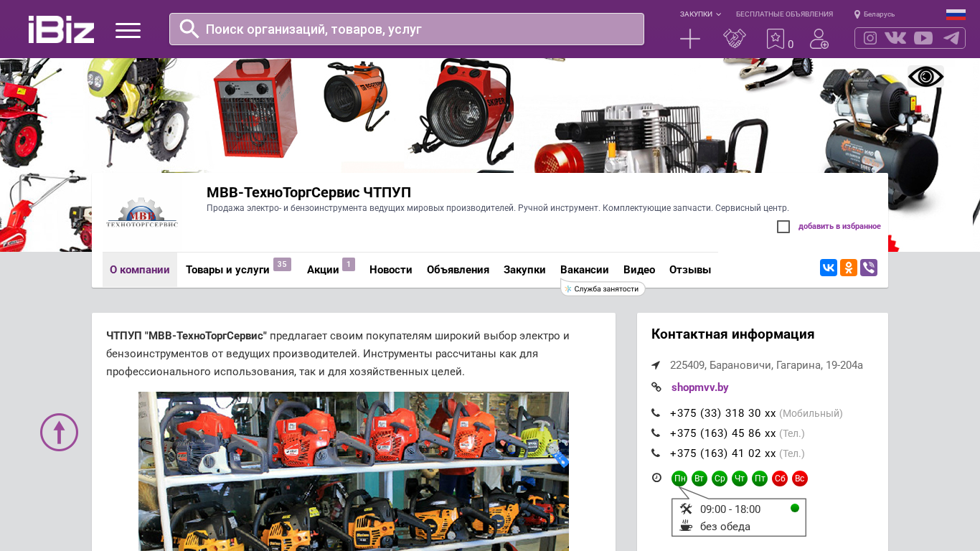Click the Служба занятости badge

603,289
